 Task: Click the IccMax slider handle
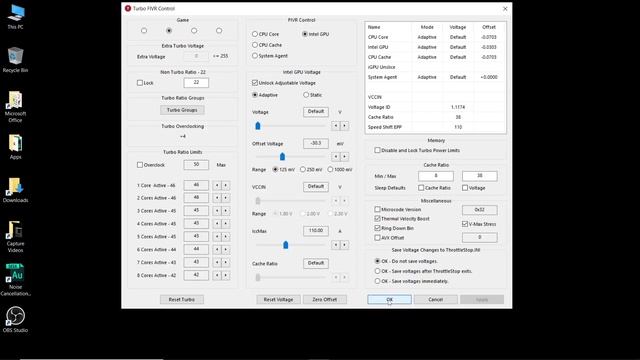coord(286,244)
